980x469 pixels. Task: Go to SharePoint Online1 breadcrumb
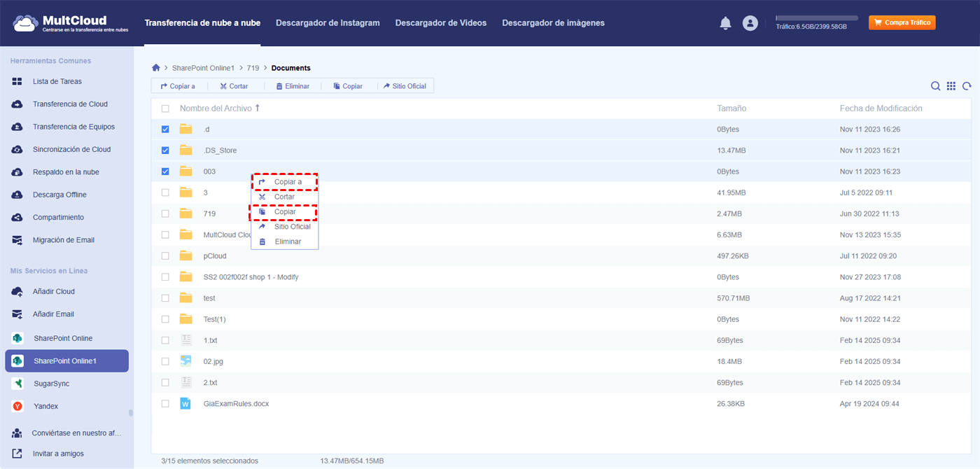[203, 68]
